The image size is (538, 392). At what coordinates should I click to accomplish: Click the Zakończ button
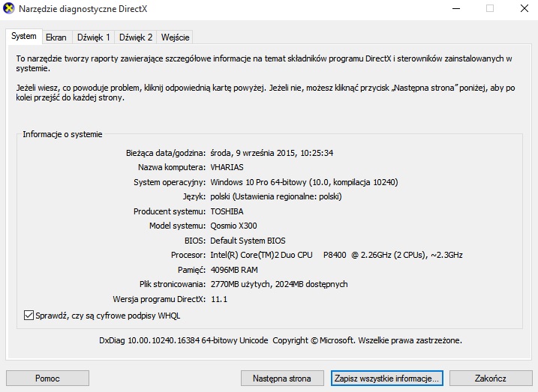tap(491, 379)
